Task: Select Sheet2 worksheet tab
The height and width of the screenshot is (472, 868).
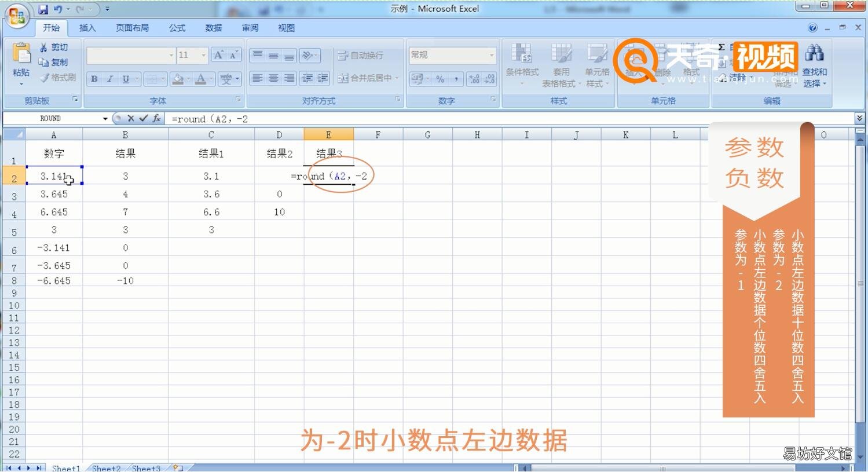Action: pos(106,468)
